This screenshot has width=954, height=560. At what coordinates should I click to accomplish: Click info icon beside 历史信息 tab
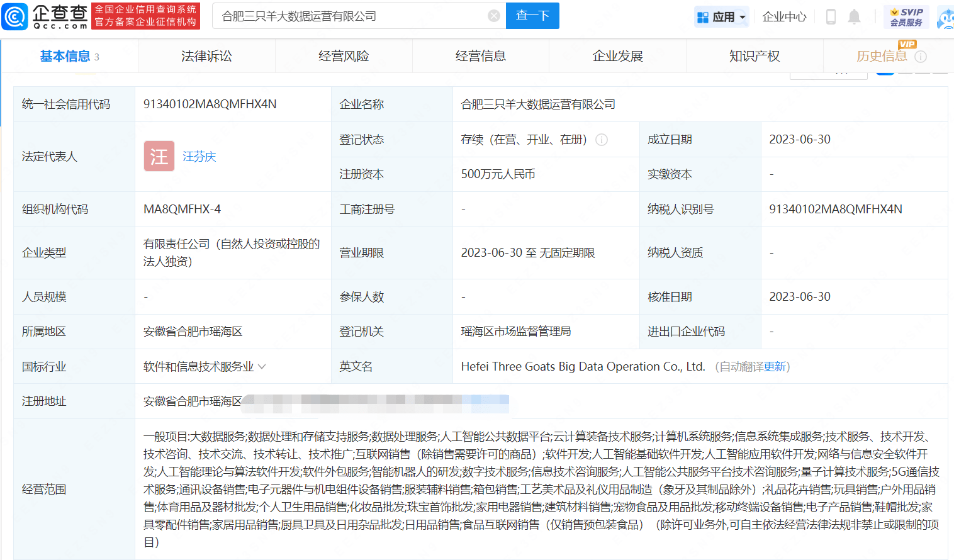coord(921,57)
